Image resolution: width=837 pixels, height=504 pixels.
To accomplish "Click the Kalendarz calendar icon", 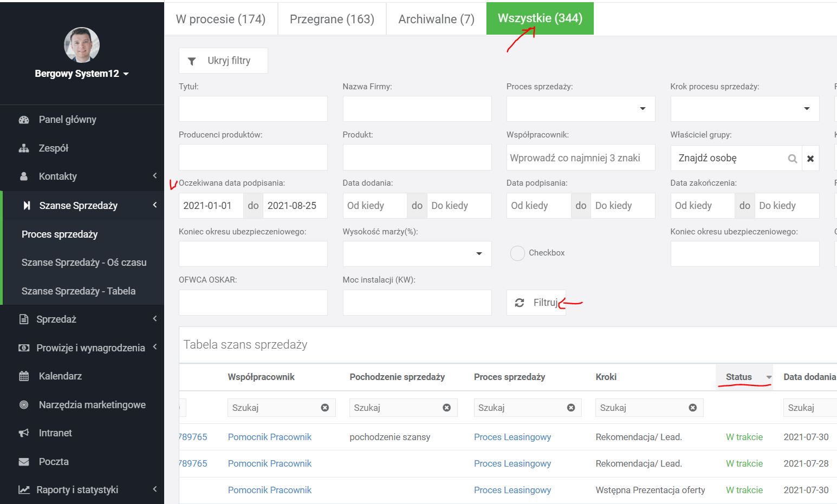I will coord(24,376).
